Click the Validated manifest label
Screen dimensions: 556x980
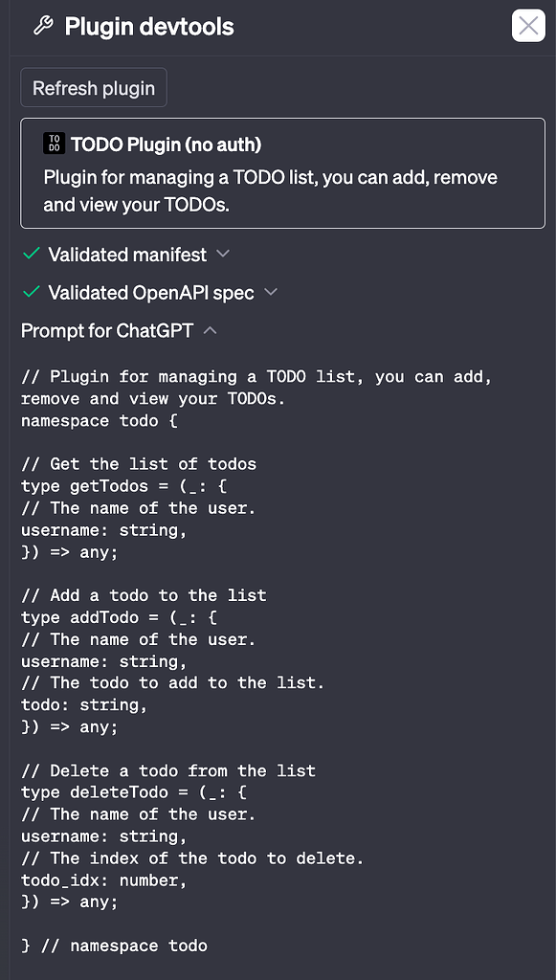coord(126,255)
